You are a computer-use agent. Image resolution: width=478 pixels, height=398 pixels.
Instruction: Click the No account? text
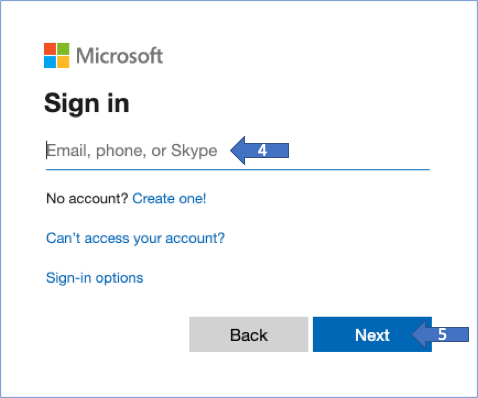(x=87, y=199)
